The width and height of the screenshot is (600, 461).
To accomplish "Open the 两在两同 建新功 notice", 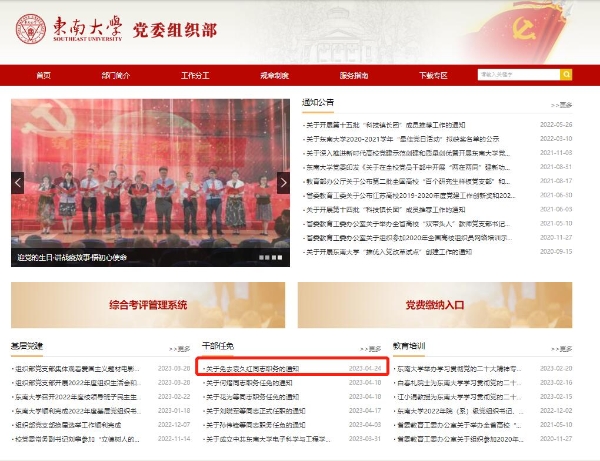I will (408, 167).
